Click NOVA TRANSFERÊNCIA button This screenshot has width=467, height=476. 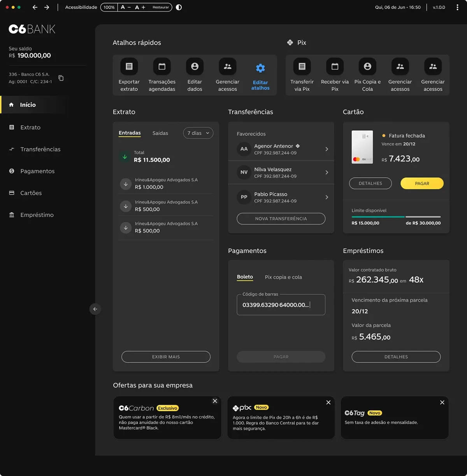pos(281,219)
